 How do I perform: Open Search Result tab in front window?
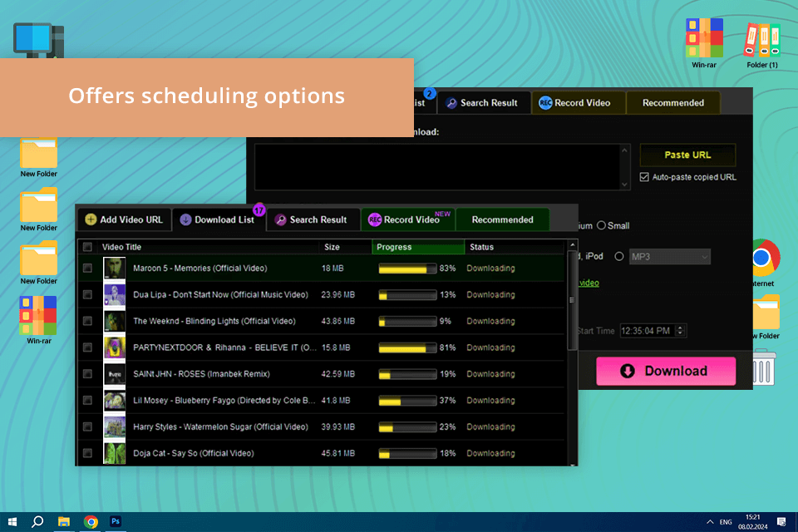pos(313,219)
